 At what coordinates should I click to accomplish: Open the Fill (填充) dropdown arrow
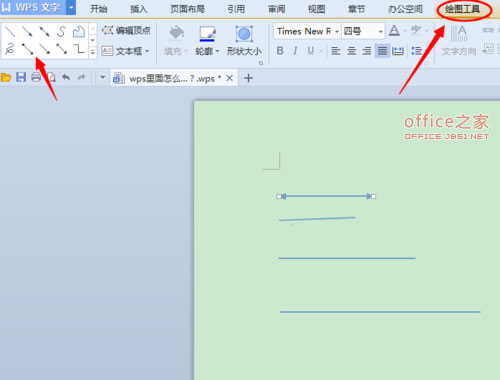(x=186, y=51)
